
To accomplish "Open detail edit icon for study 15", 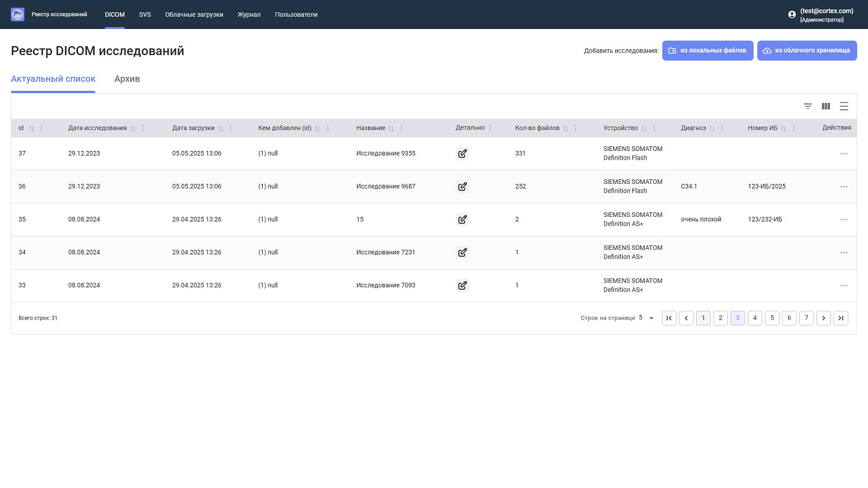I will click(x=462, y=219).
